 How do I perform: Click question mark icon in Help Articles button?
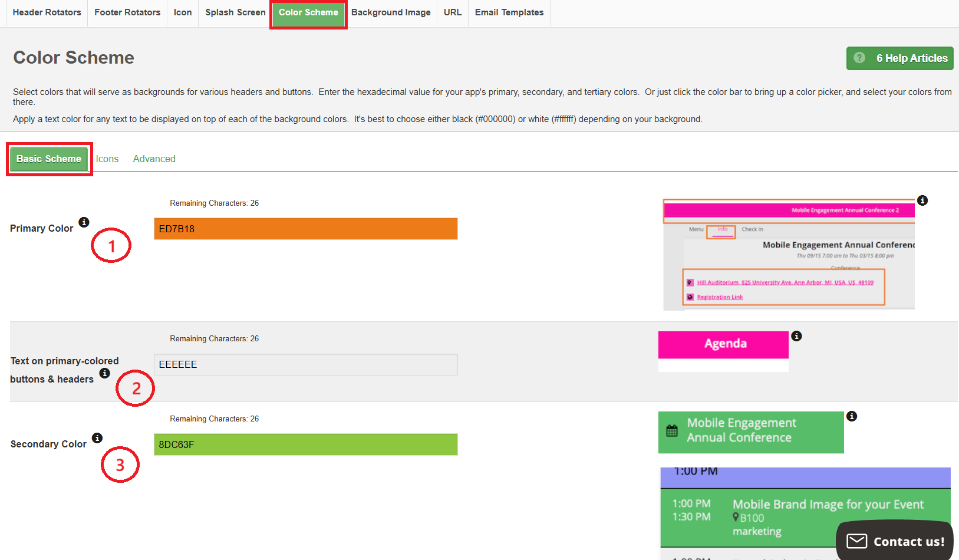coord(859,58)
